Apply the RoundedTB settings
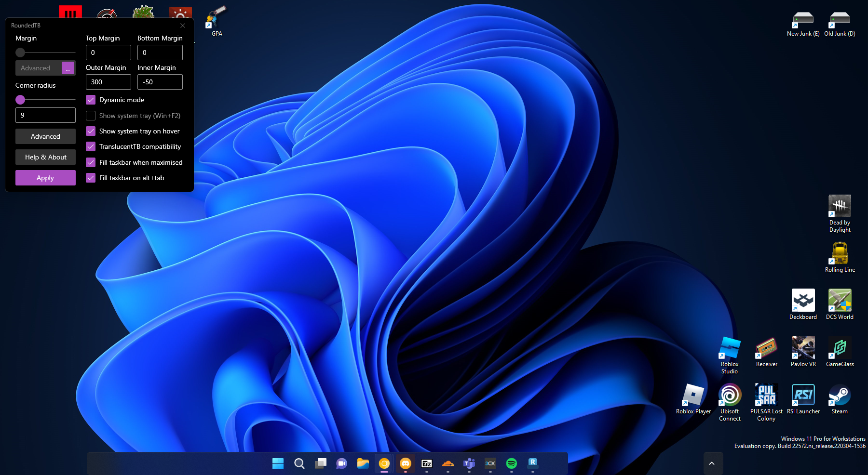The height and width of the screenshot is (475, 868). pyautogui.click(x=45, y=177)
